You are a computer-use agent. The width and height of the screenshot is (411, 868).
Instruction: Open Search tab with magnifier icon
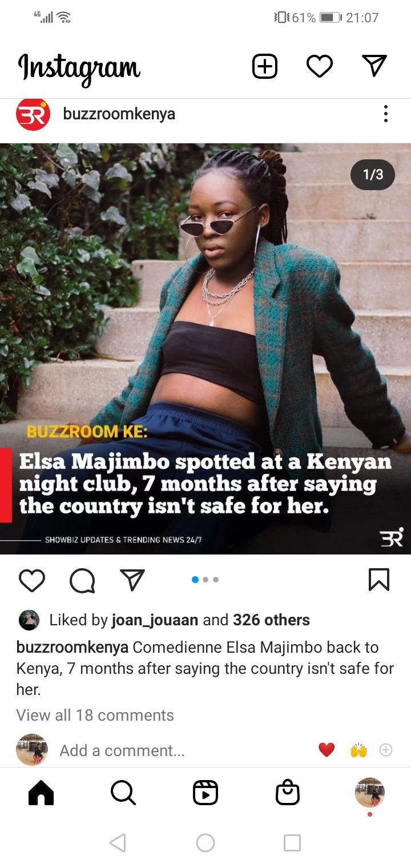coord(123,793)
